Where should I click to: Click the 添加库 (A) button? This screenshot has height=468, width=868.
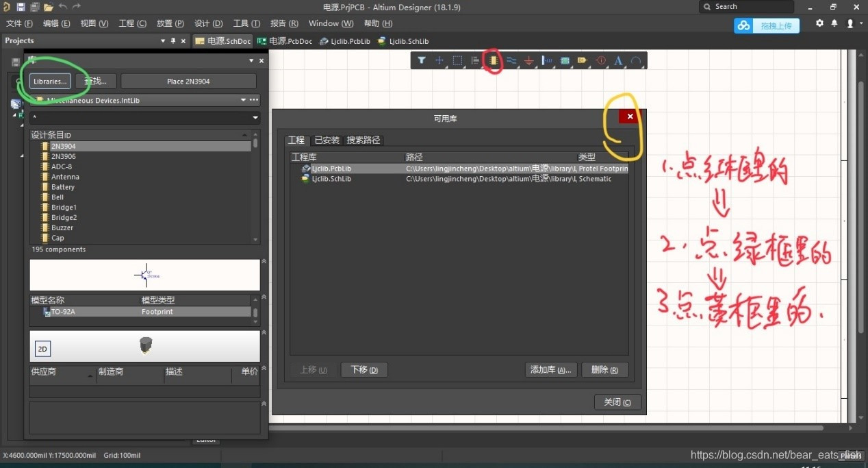click(550, 370)
